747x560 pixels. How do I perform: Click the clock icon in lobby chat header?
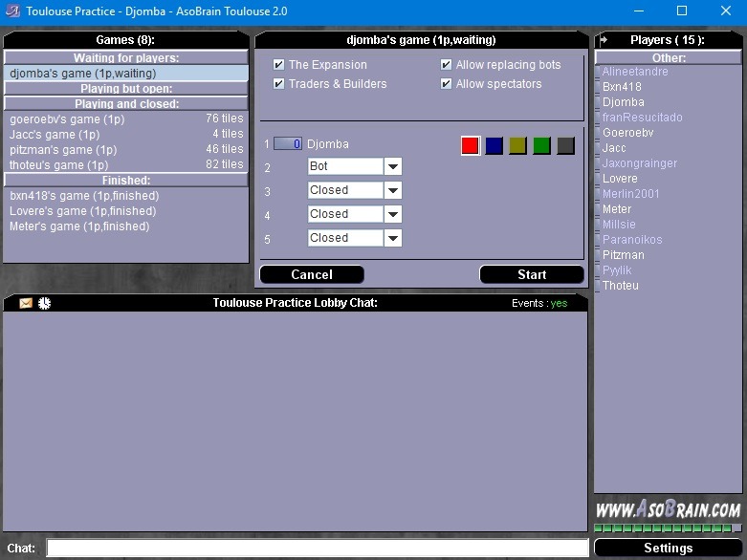(x=44, y=303)
